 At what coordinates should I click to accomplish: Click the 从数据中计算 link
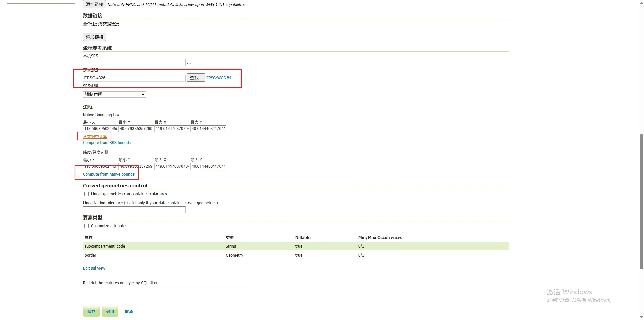[95, 137]
